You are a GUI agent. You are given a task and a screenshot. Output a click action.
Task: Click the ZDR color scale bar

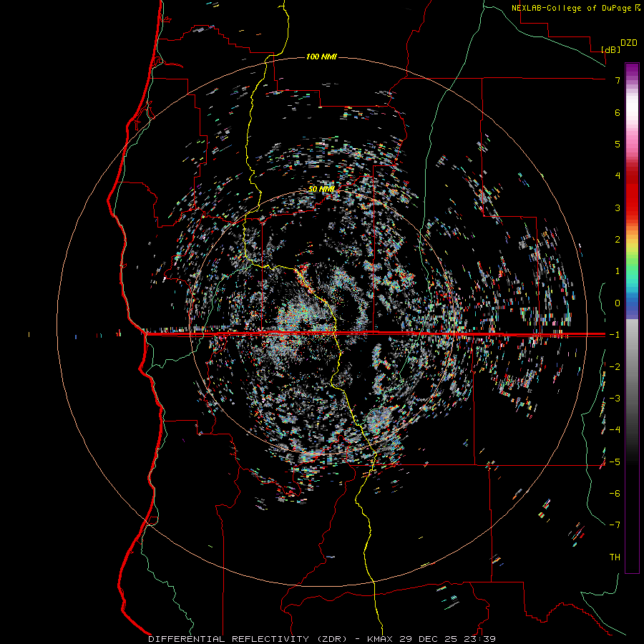point(632,318)
